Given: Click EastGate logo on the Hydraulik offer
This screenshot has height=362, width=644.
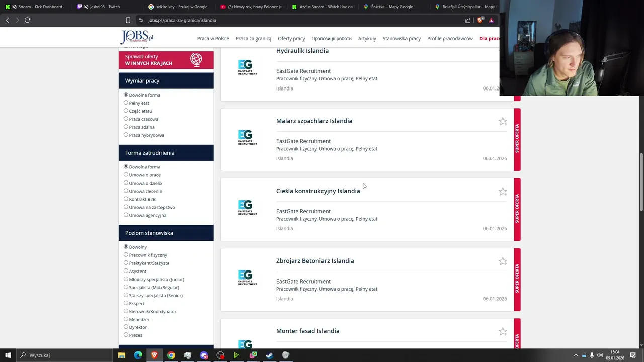Looking at the screenshot, I should coord(248,67).
